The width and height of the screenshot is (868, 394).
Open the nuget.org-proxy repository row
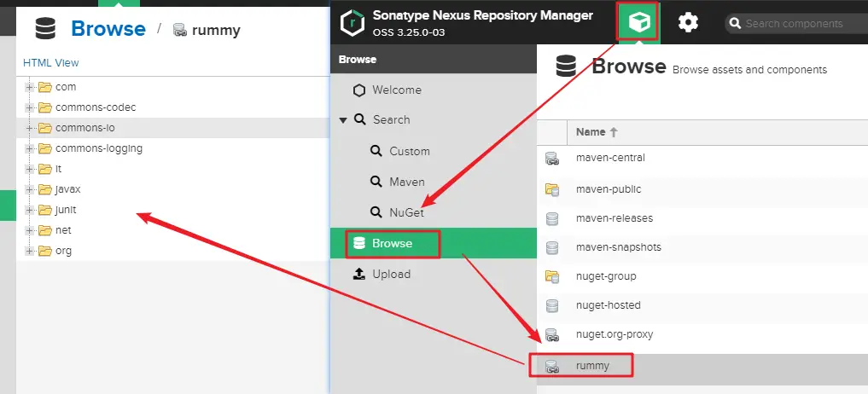click(702, 334)
